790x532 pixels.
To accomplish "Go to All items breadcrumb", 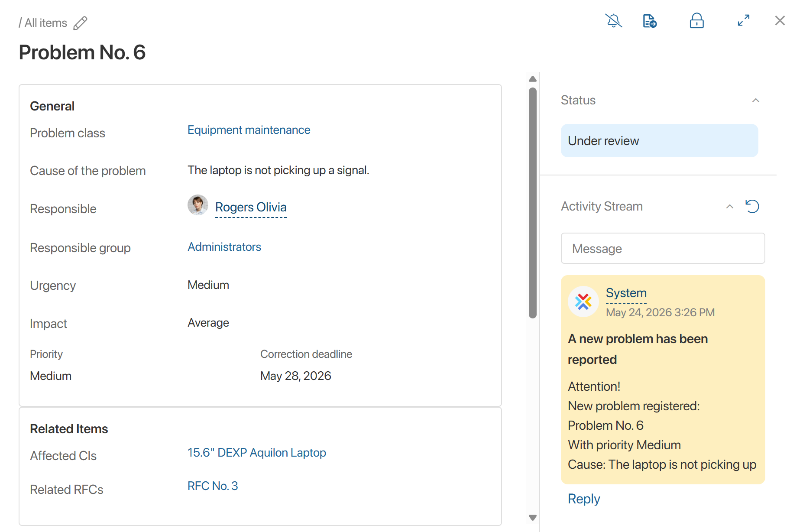I will click(46, 23).
